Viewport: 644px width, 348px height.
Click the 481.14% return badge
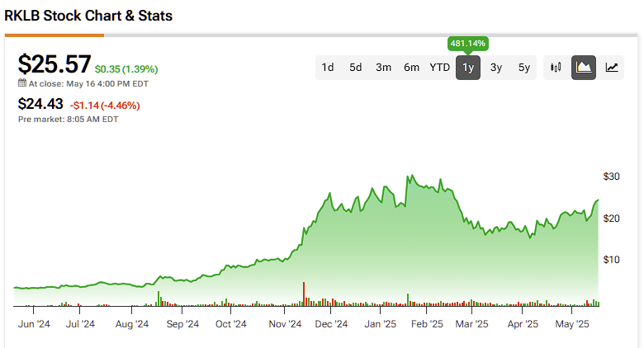(468, 44)
